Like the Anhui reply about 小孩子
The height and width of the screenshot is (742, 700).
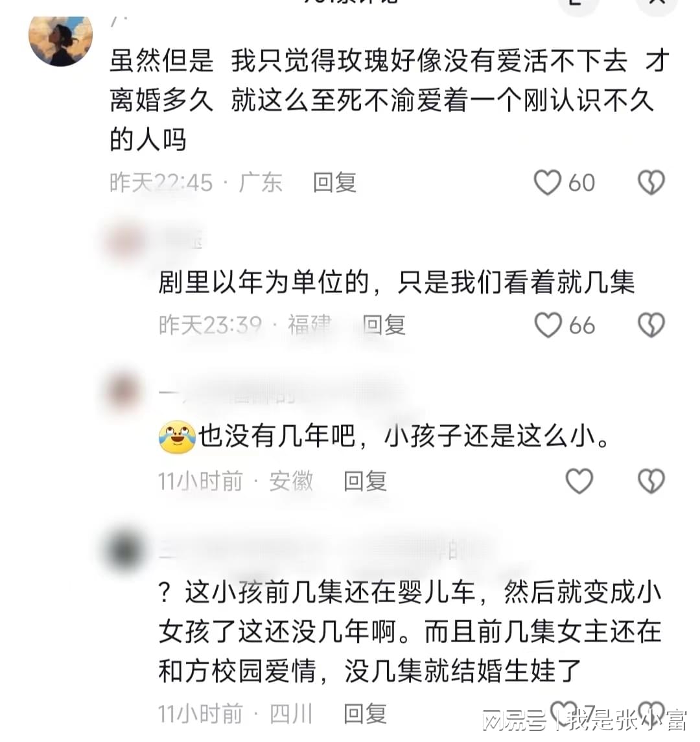579,481
